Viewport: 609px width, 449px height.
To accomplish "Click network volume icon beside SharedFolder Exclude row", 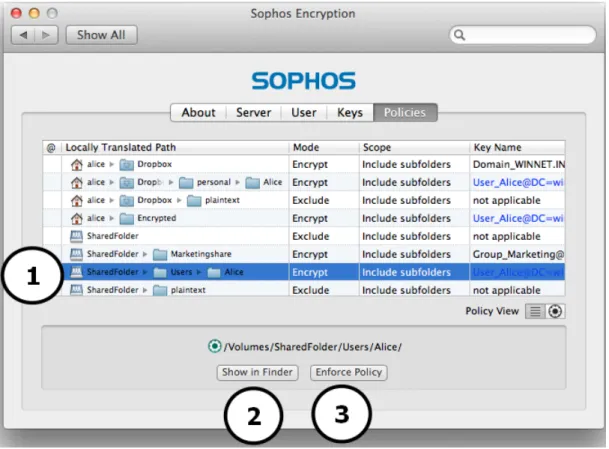I will pyautogui.click(x=77, y=236).
